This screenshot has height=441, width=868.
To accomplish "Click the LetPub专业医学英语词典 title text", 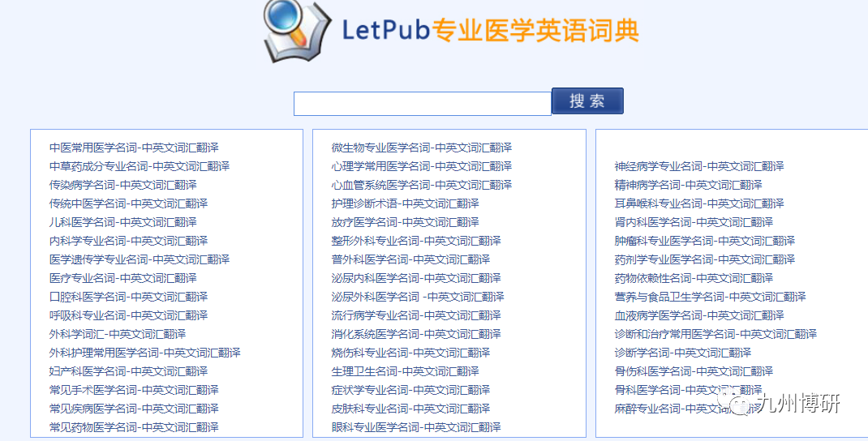I will click(x=491, y=31).
